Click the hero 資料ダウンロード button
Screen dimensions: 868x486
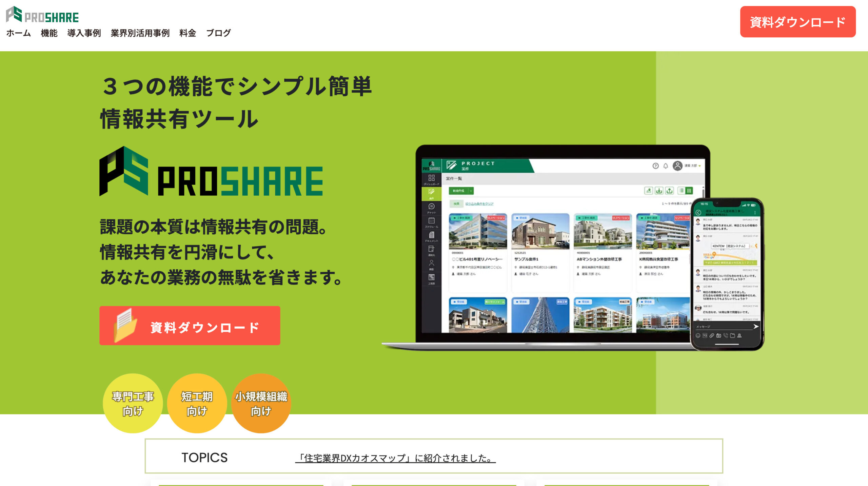[x=190, y=326]
